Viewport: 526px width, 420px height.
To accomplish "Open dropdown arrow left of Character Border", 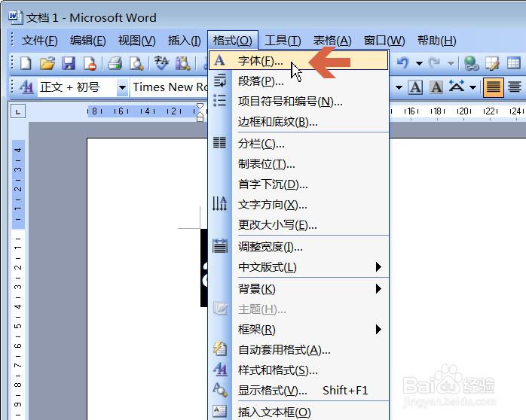I will 399,88.
